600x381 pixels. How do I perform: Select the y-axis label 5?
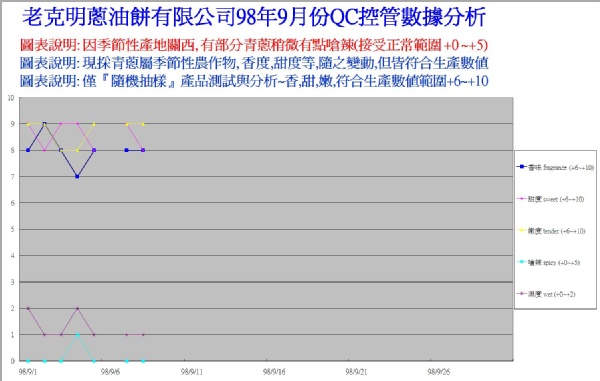[x=13, y=230]
